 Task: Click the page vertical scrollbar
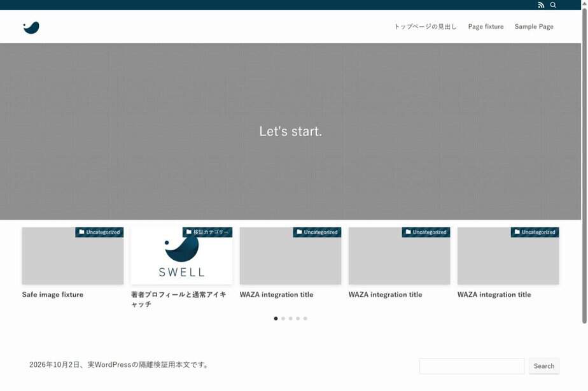click(584, 165)
